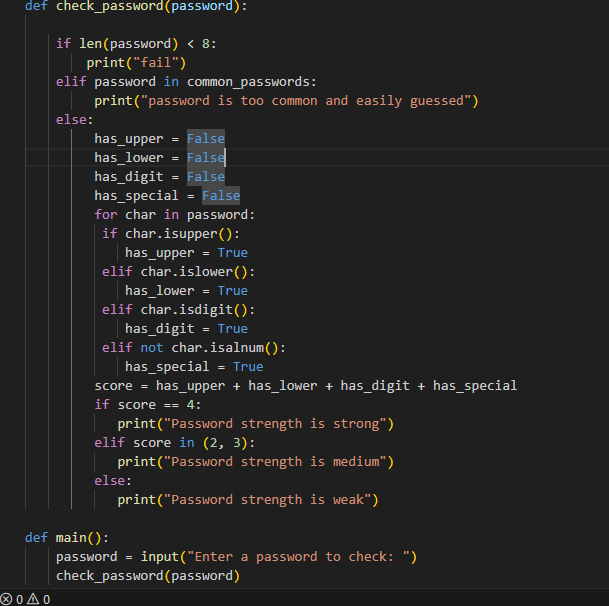Click the "password is too common and easily guessed" string
Image resolution: width=609 pixels, height=606 pixels.
[x=306, y=101]
